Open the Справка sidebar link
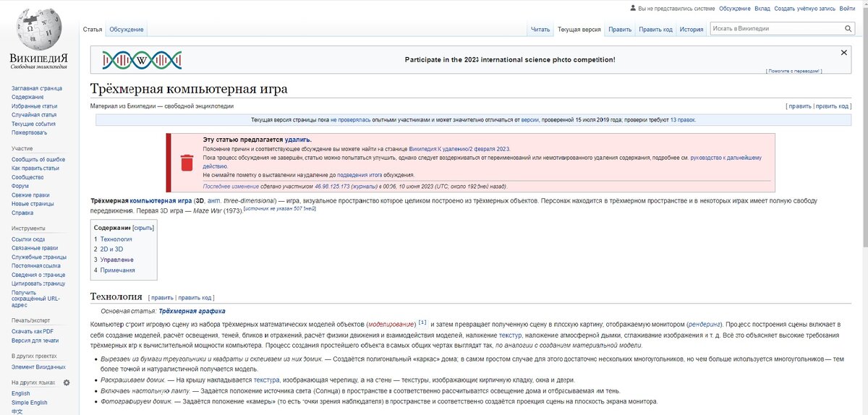868x415 pixels. [22, 213]
